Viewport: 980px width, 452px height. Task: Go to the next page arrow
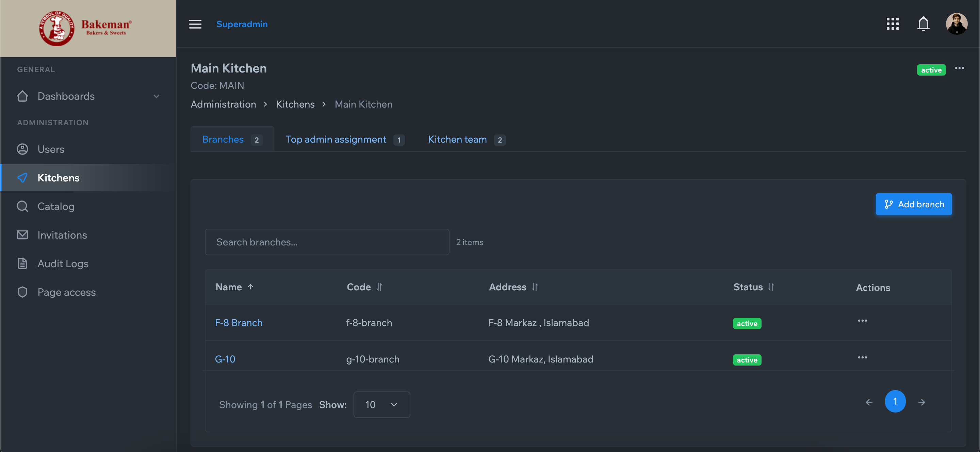coord(921,402)
